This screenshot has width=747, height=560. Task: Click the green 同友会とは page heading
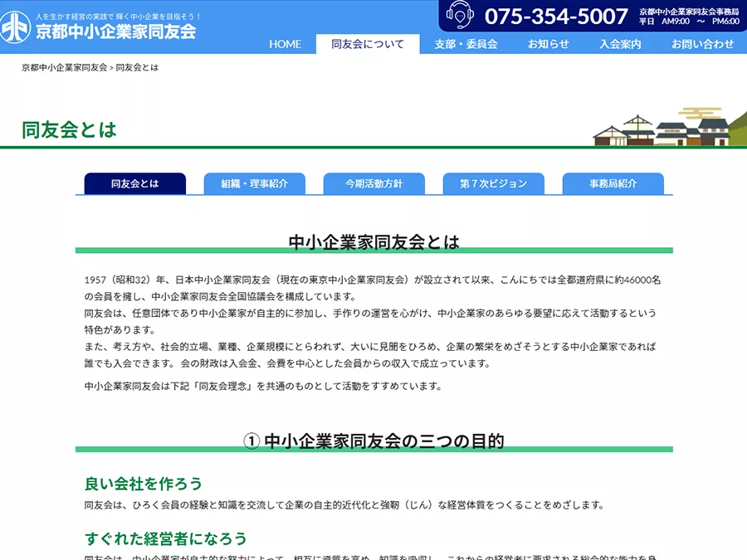tap(69, 129)
